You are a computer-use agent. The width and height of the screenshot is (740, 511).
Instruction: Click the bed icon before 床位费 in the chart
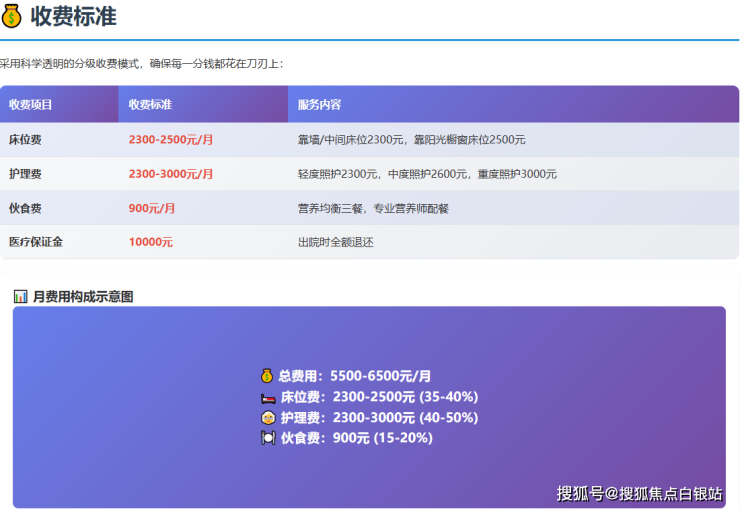pos(268,397)
